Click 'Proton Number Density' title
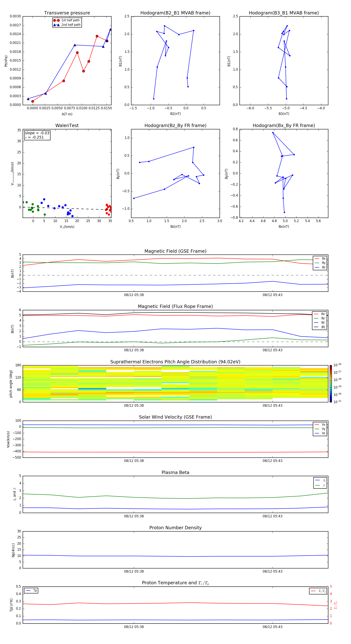Screen dimensions: 351x644 click(x=175, y=528)
